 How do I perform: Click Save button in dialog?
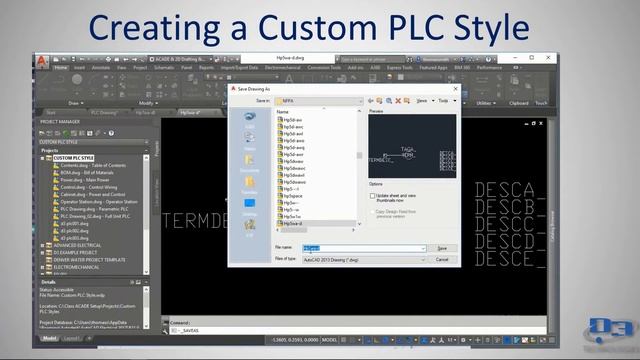coord(442,248)
